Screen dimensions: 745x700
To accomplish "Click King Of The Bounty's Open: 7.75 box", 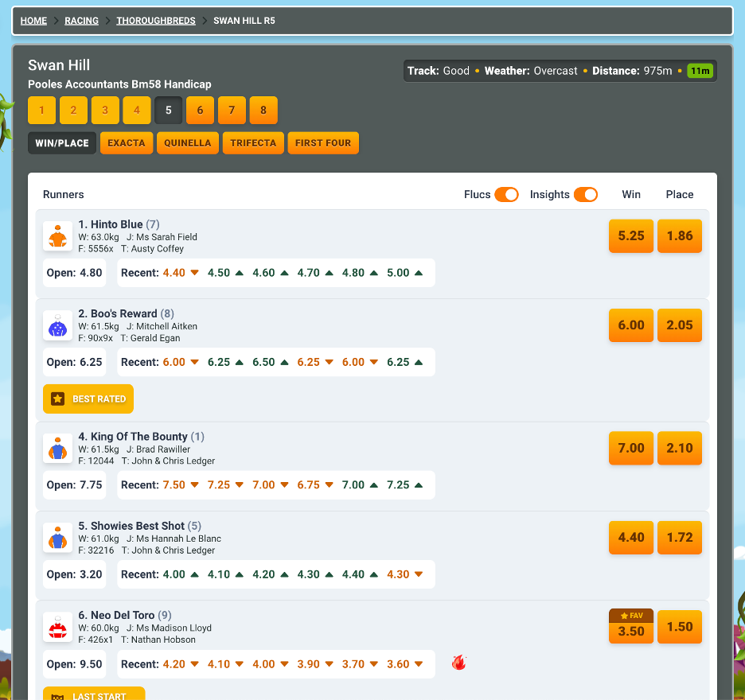I will click(74, 485).
